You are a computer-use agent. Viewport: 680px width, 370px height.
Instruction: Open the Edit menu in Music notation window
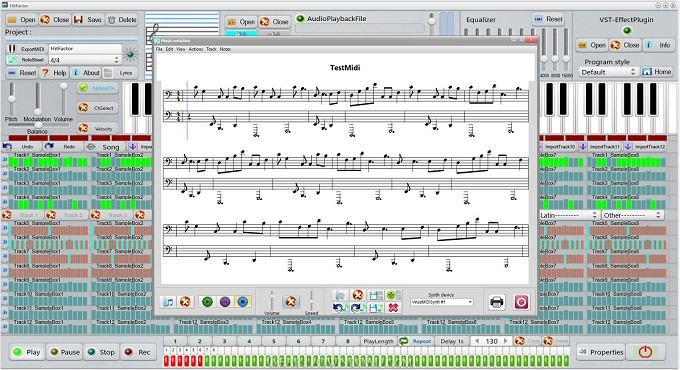tap(169, 49)
